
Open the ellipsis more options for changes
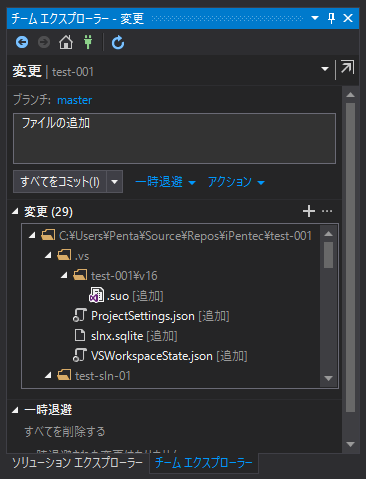[327, 211]
